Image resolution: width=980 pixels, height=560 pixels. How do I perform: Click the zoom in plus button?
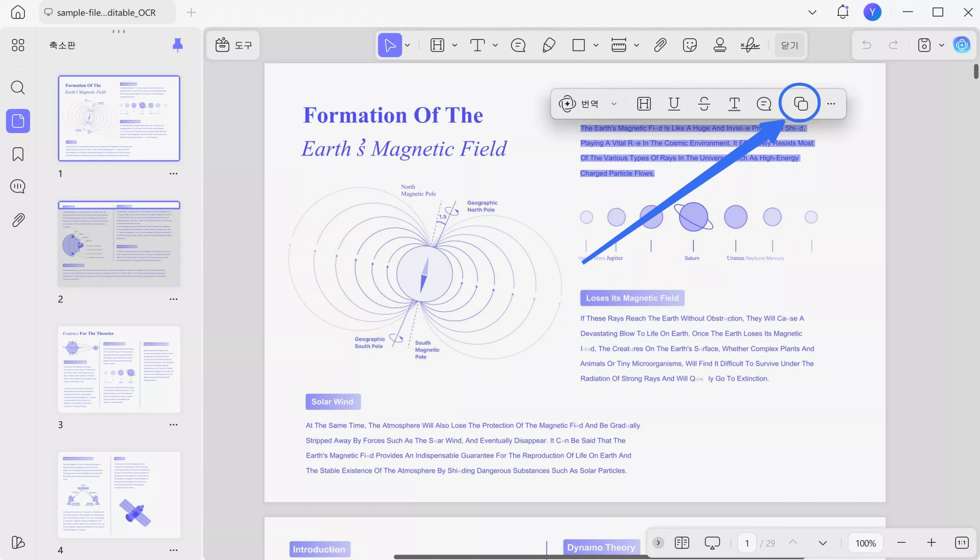[x=931, y=543]
